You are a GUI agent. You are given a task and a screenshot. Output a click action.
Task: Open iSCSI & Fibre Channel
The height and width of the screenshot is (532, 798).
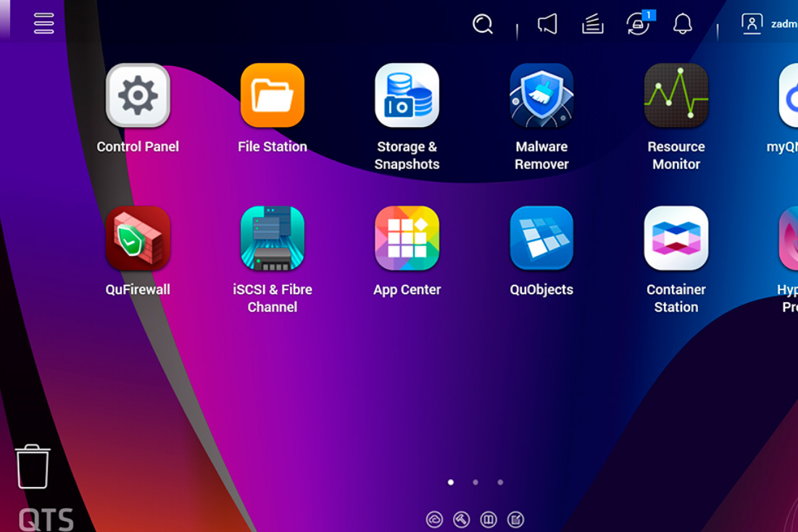273,238
